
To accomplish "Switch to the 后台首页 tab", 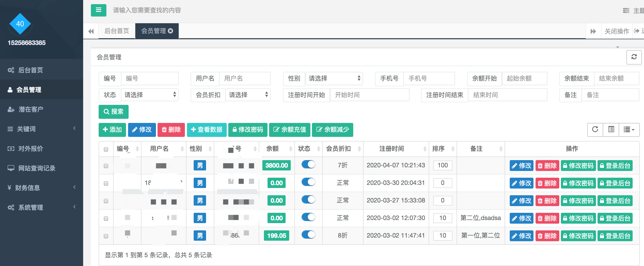I will 117,31.
